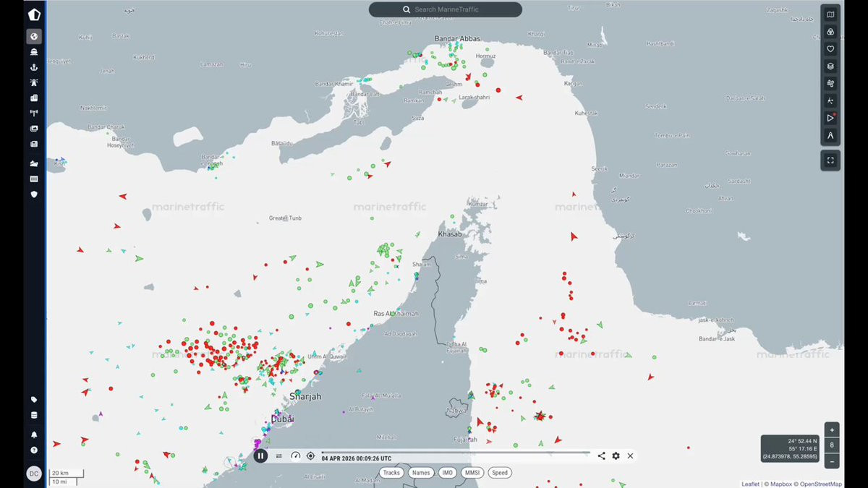This screenshot has height=488, width=868.
Task: Toggle the Tracks pill on playback bar
Action: point(391,473)
